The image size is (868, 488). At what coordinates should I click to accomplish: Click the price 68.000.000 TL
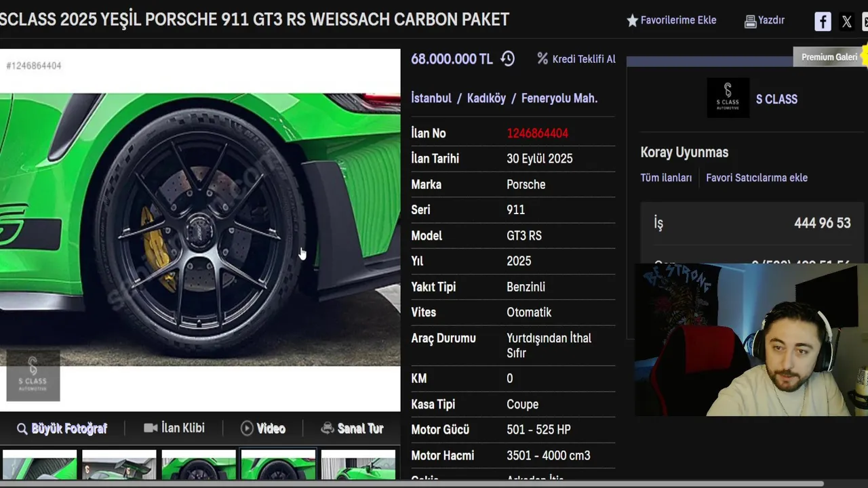[452, 59]
